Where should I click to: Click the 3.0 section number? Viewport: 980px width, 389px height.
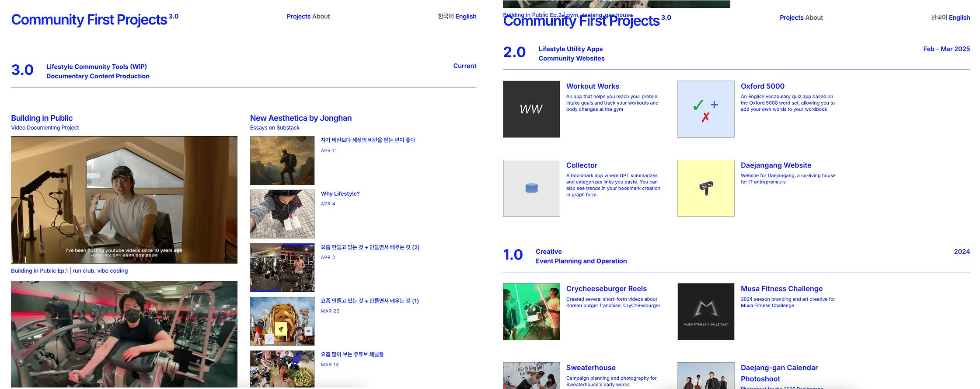pyautogui.click(x=22, y=70)
